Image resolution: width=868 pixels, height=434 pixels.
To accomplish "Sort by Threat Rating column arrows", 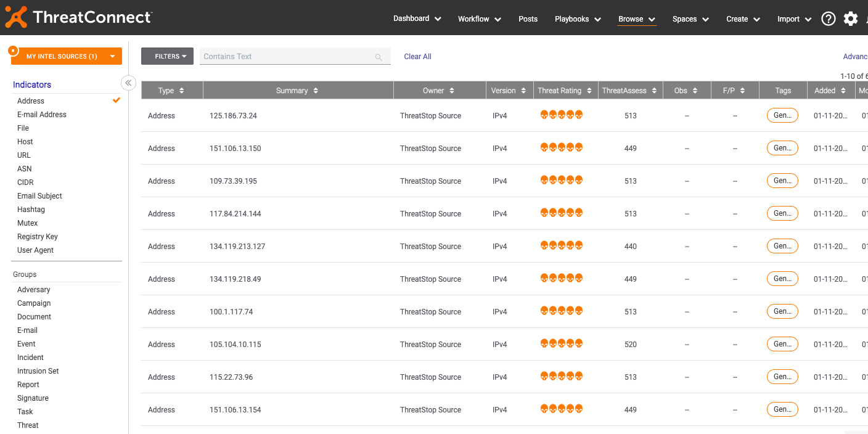I will point(589,91).
